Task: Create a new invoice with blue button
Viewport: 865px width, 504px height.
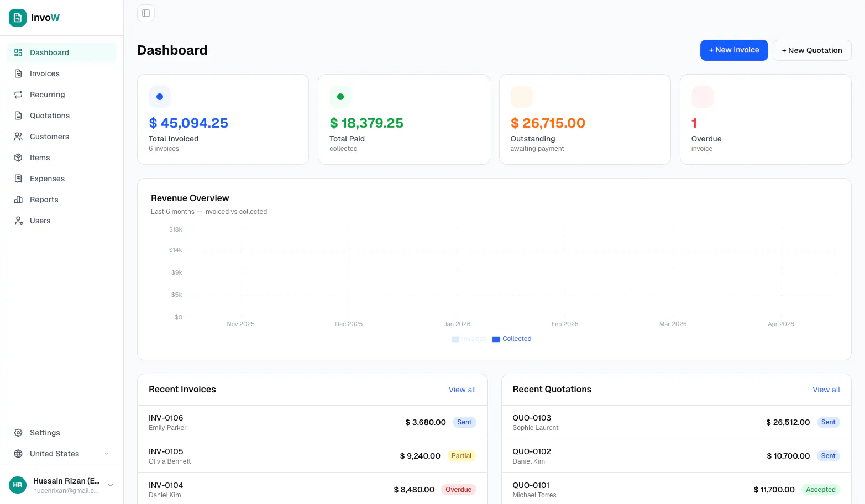Action: 734,50
